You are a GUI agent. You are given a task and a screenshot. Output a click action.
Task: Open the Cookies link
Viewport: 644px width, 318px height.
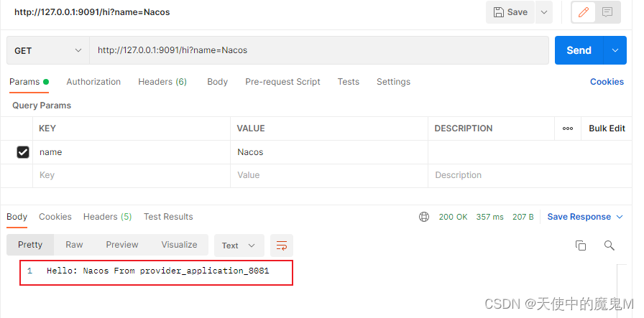pos(607,82)
